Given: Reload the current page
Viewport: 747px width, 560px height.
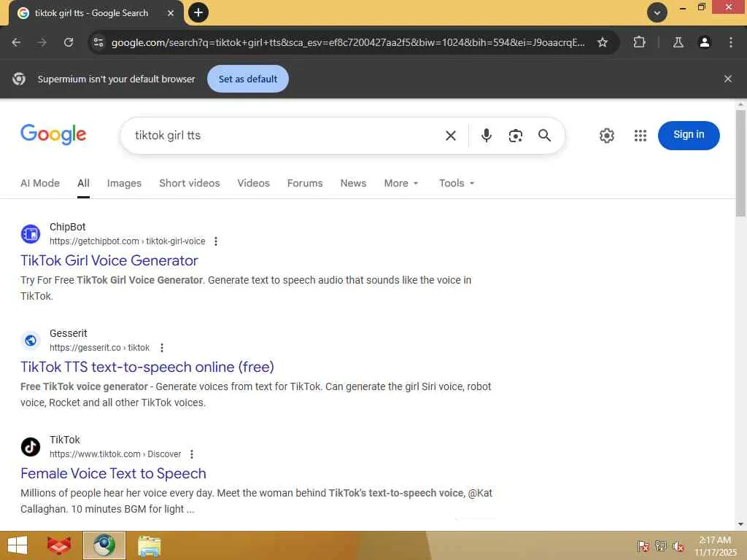Looking at the screenshot, I should (x=69, y=42).
